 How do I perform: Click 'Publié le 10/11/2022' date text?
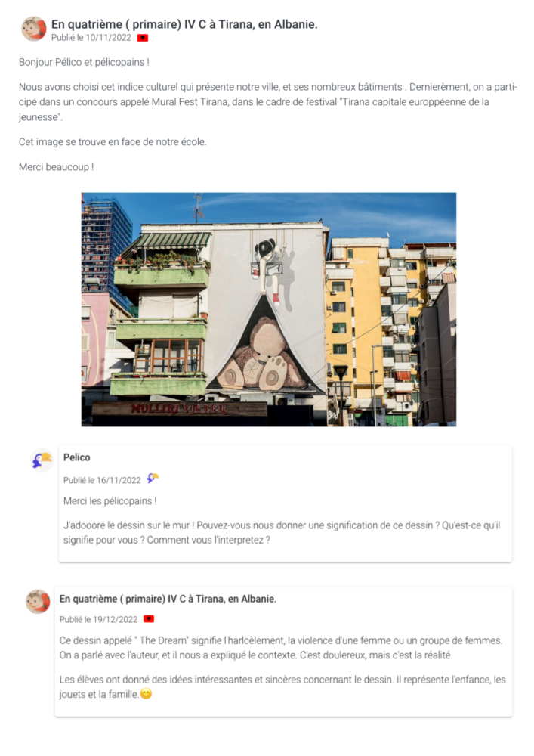click(x=91, y=38)
